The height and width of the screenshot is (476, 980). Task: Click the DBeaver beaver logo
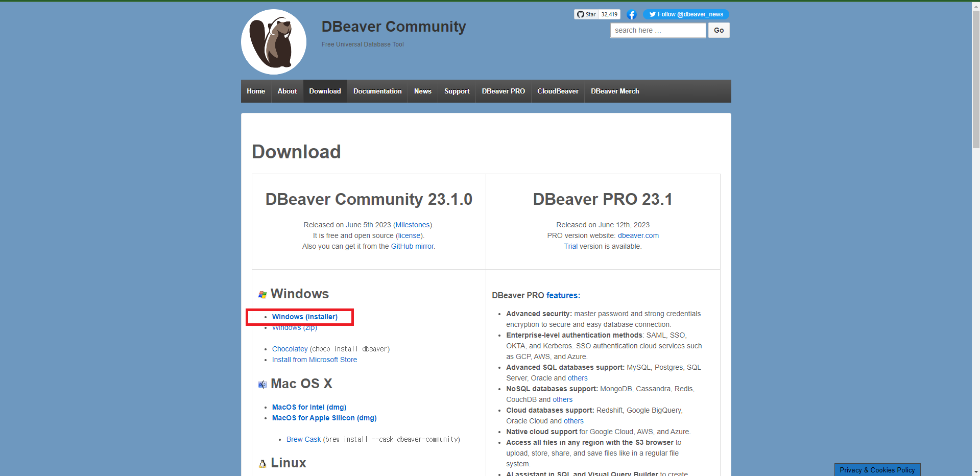(x=274, y=42)
